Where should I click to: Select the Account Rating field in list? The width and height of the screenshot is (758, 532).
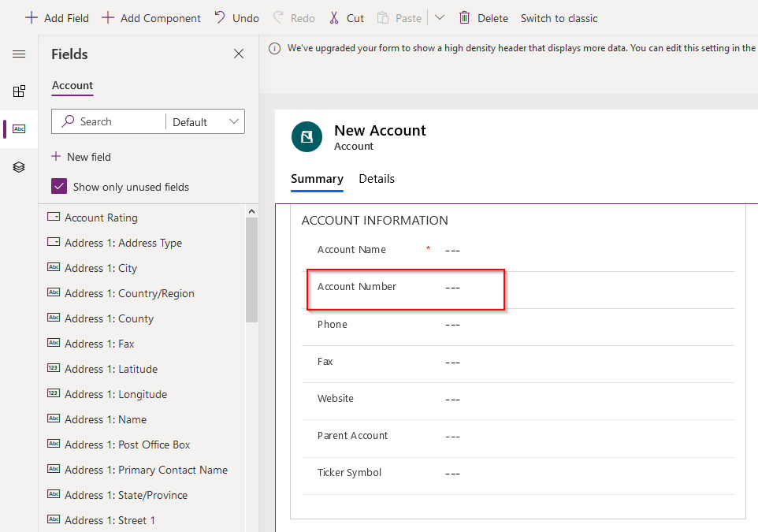101,218
